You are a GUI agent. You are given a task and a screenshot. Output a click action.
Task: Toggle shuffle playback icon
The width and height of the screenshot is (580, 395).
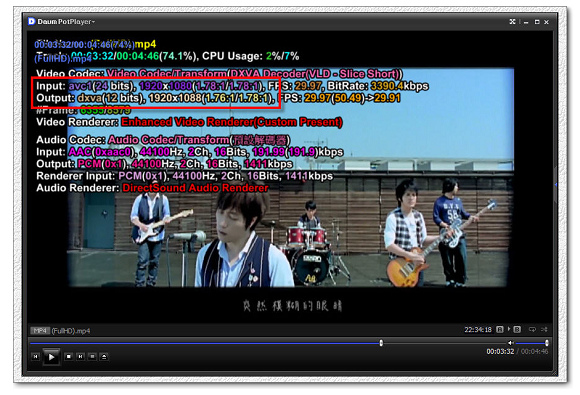pyautogui.click(x=544, y=329)
